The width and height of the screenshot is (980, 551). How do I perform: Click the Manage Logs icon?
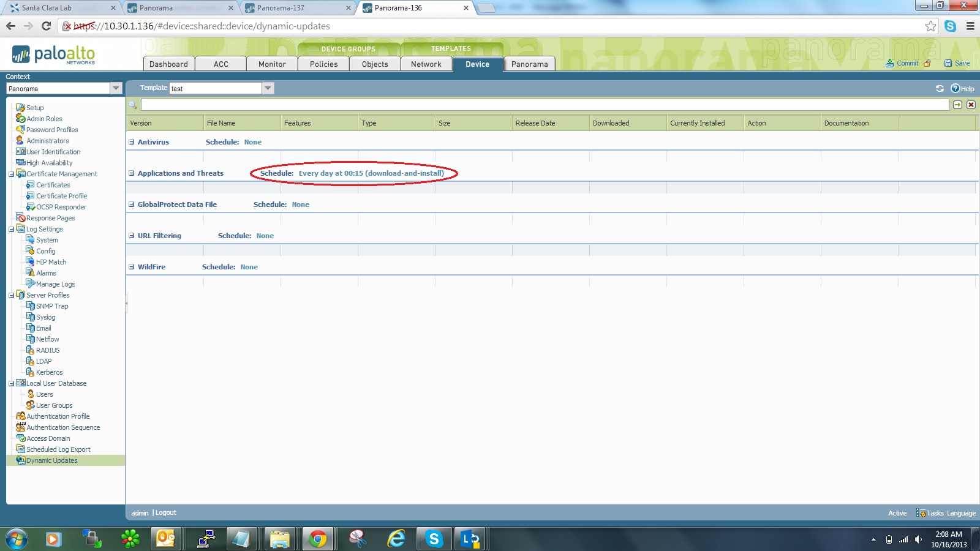(30, 284)
